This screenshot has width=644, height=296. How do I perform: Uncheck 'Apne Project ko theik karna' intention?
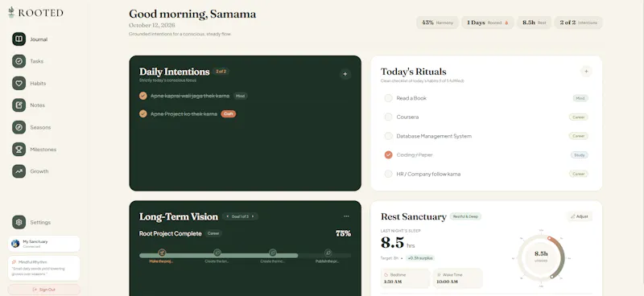143,113
